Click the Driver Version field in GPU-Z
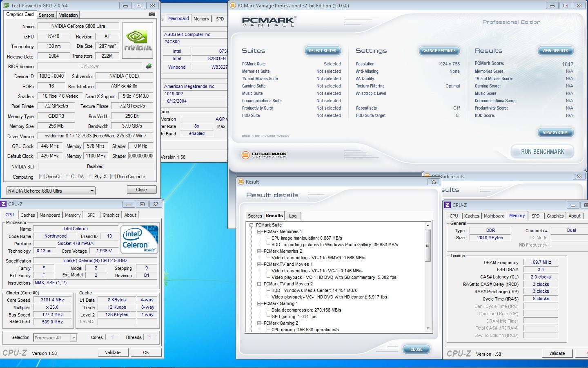 (x=95, y=136)
